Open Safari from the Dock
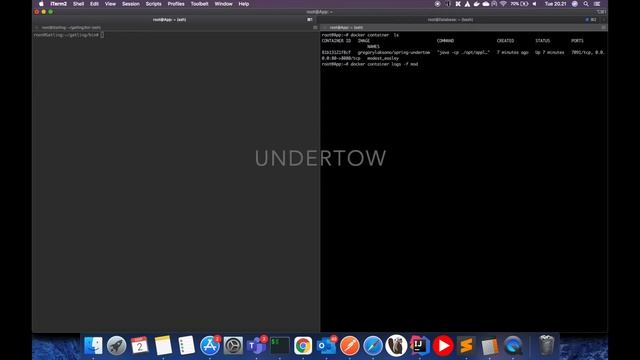This screenshot has height=360, width=640. click(x=373, y=346)
